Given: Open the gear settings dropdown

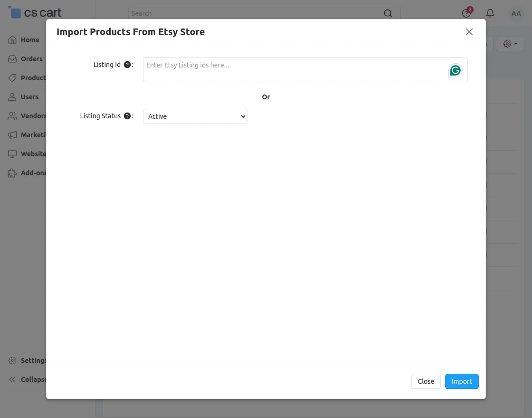Looking at the screenshot, I should pos(510,44).
